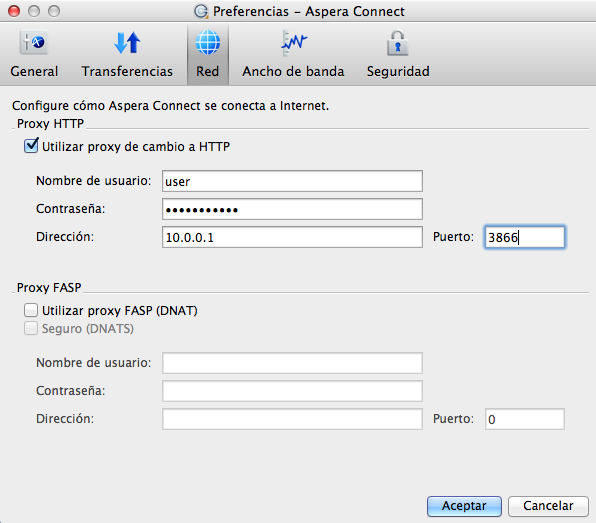Click the Aspera Connect title bar icon

(201, 11)
